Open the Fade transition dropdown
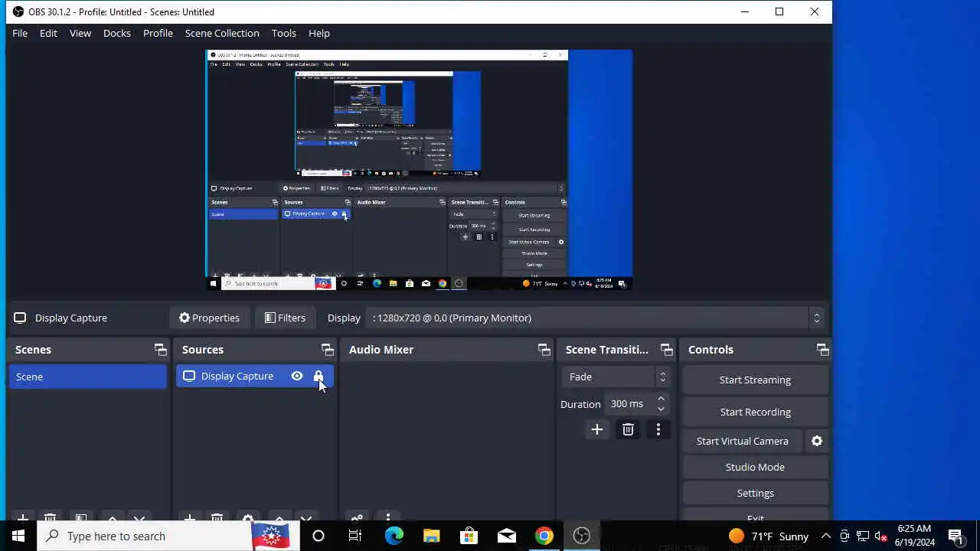The image size is (980, 551). pyautogui.click(x=616, y=377)
